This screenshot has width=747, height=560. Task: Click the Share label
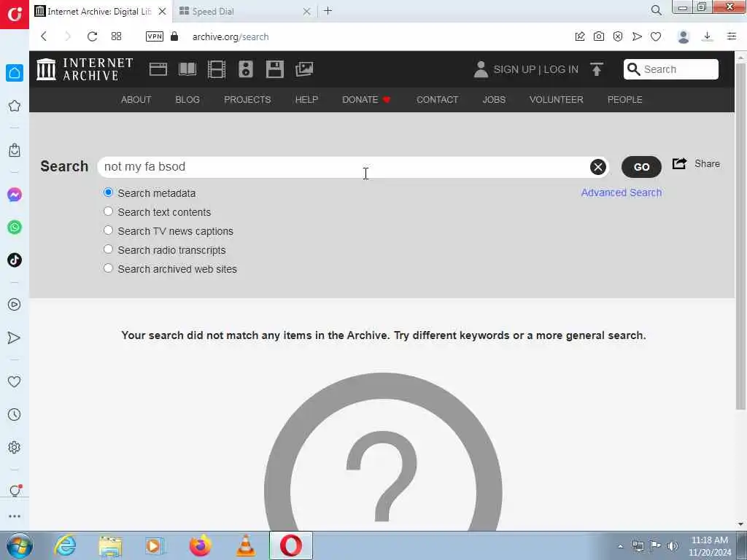point(707,164)
